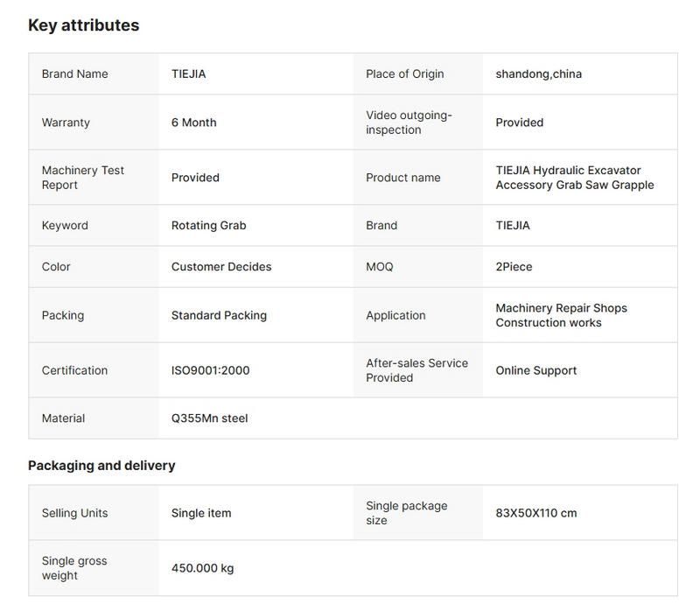Image resolution: width=700 pixels, height=611 pixels.
Task: Click the Standard Packing value
Action: pyautogui.click(x=219, y=315)
